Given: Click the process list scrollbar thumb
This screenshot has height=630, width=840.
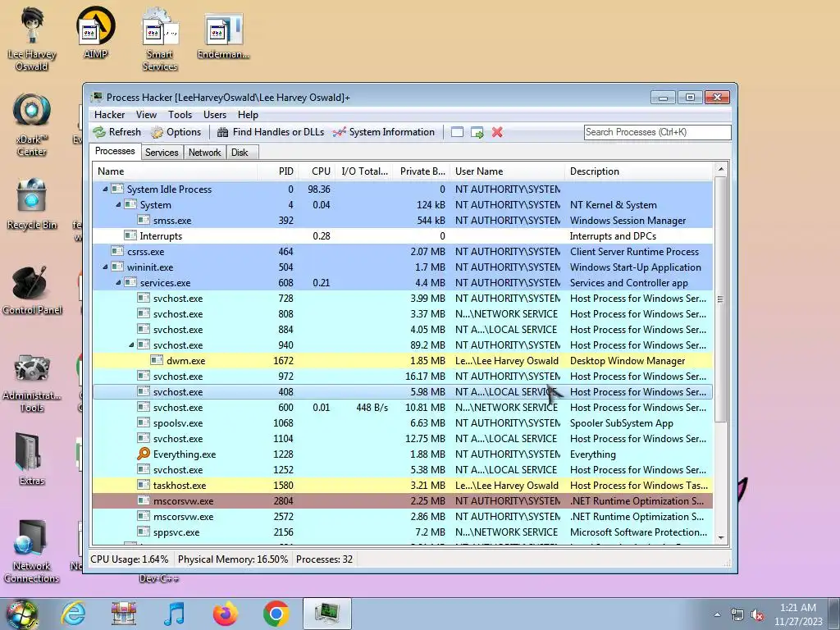Looking at the screenshot, I should point(720,299).
